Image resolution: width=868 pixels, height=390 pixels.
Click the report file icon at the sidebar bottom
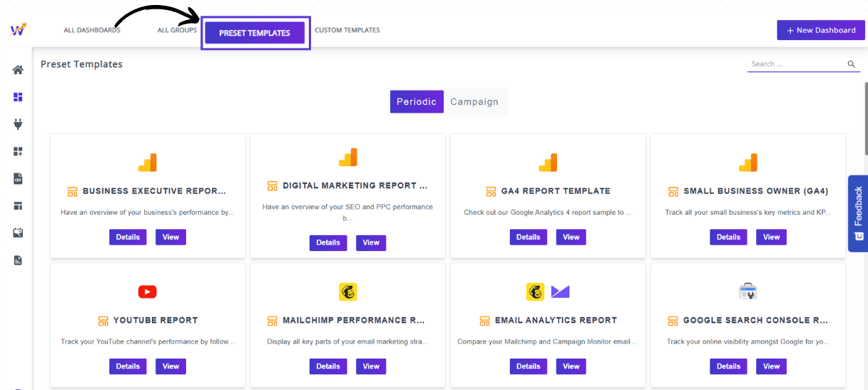(18, 261)
